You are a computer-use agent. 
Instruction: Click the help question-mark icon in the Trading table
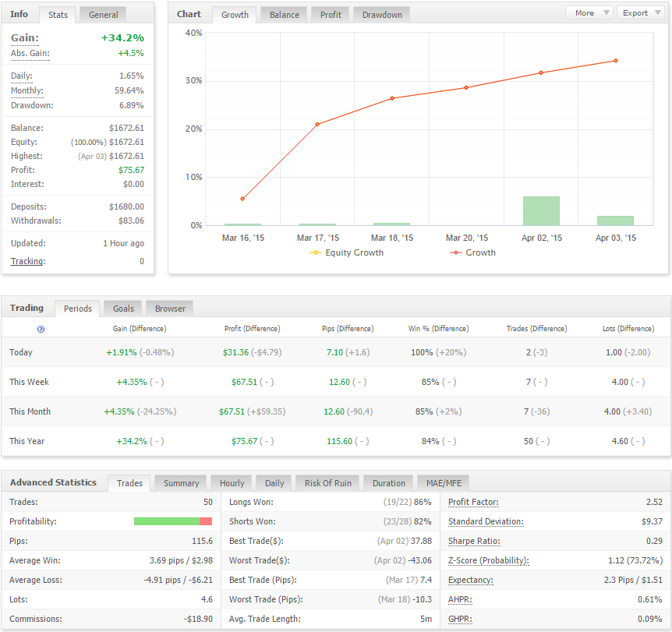click(41, 329)
